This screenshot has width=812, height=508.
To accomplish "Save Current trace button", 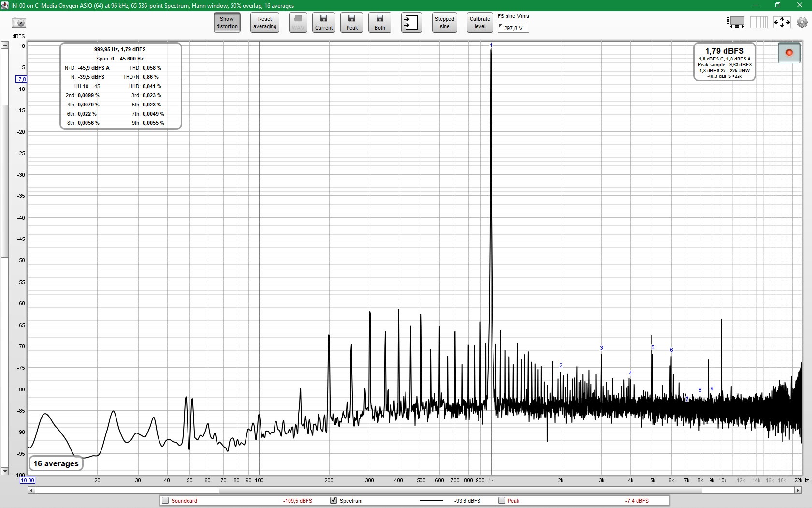I will 324,23.
